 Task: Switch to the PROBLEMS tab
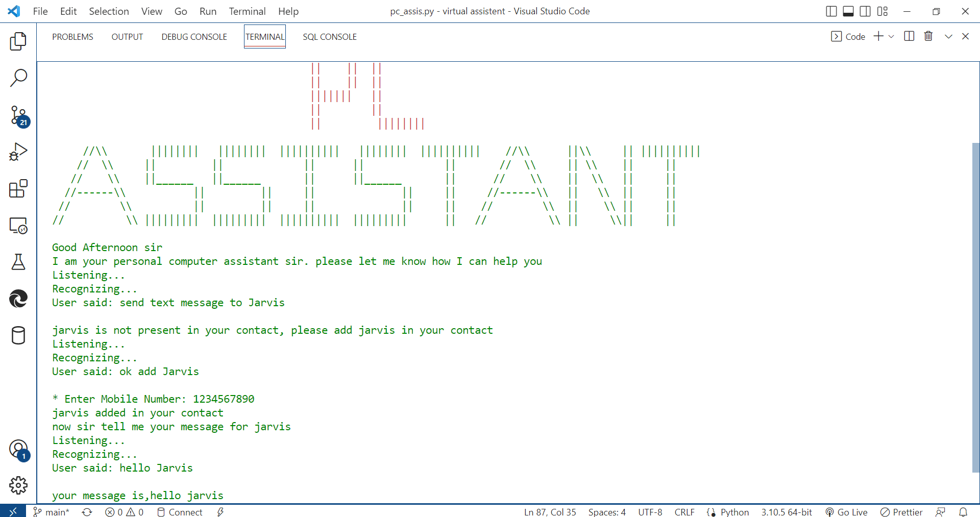tap(72, 37)
